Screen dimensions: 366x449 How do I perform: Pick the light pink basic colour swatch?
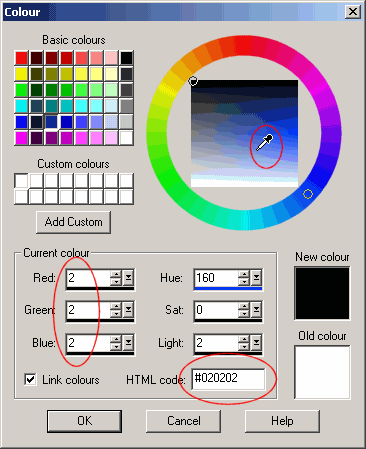(111, 58)
